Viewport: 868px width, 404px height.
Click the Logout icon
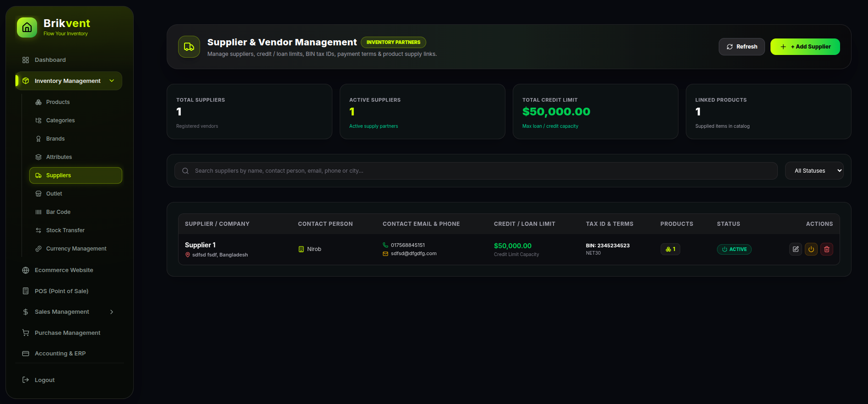coord(26,380)
